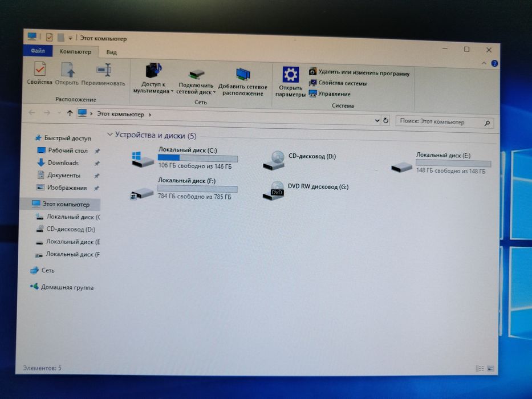Click the Поиск: Этот компьютер search field
This screenshot has width=532, height=399.
[444, 122]
